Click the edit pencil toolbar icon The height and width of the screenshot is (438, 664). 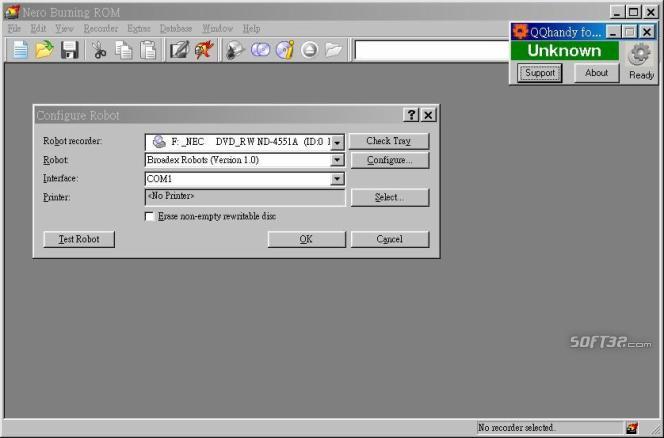pos(179,50)
